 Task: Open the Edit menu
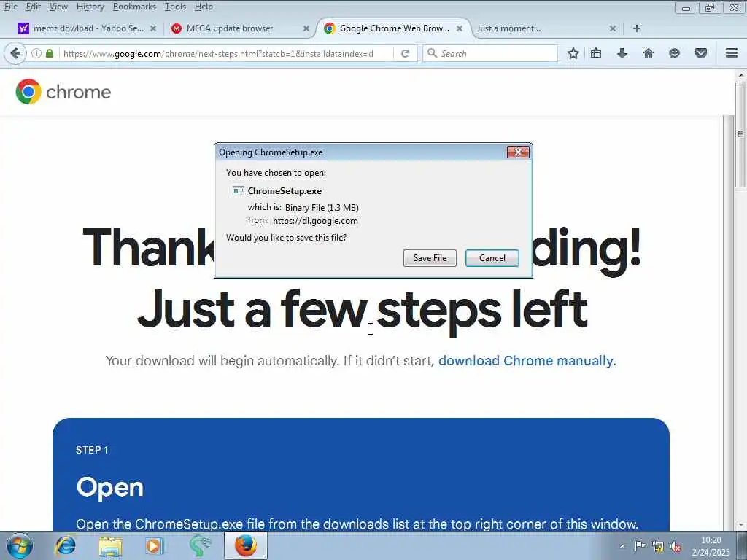click(33, 7)
